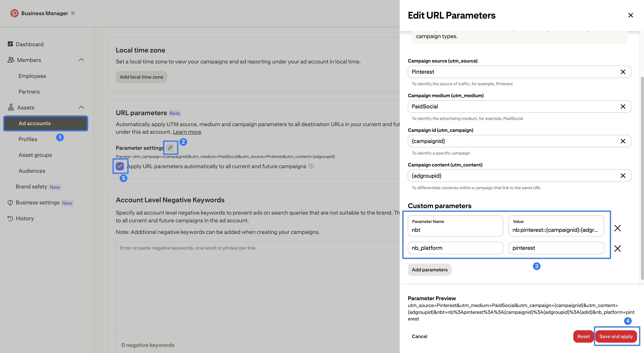Viewport: 644px width, 353px height.
Task: Collapse the Assets section
Action: 81,108
